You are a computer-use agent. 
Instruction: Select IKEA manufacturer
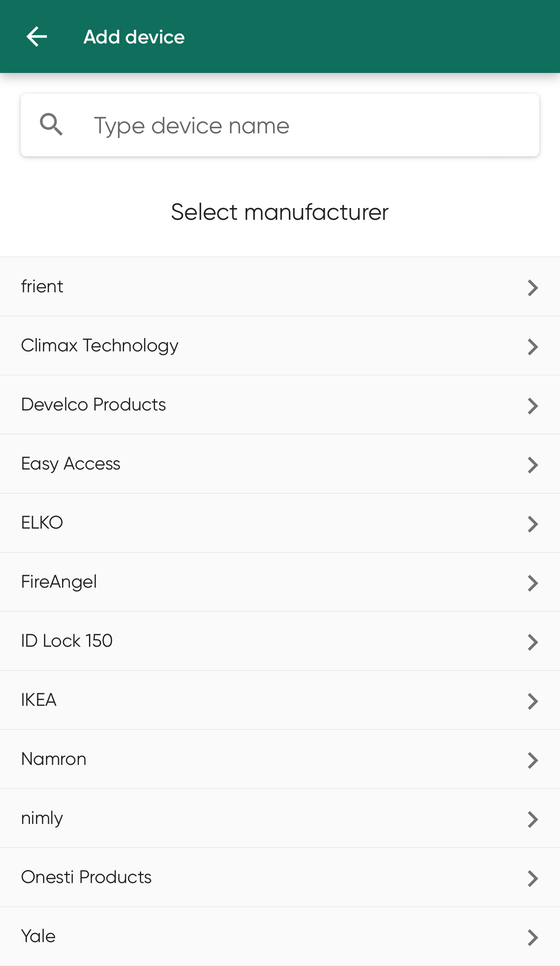pyautogui.click(x=280, y=700)
